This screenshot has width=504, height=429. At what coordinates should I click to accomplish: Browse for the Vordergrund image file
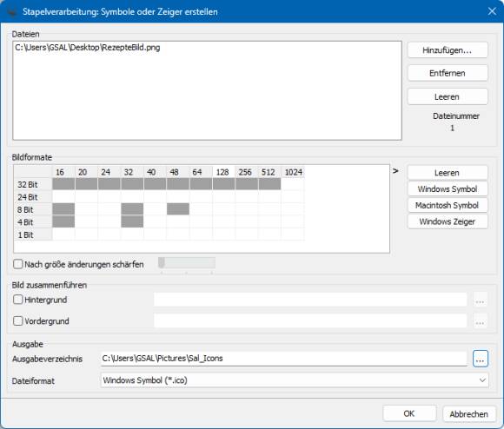(x=481, y=321)
